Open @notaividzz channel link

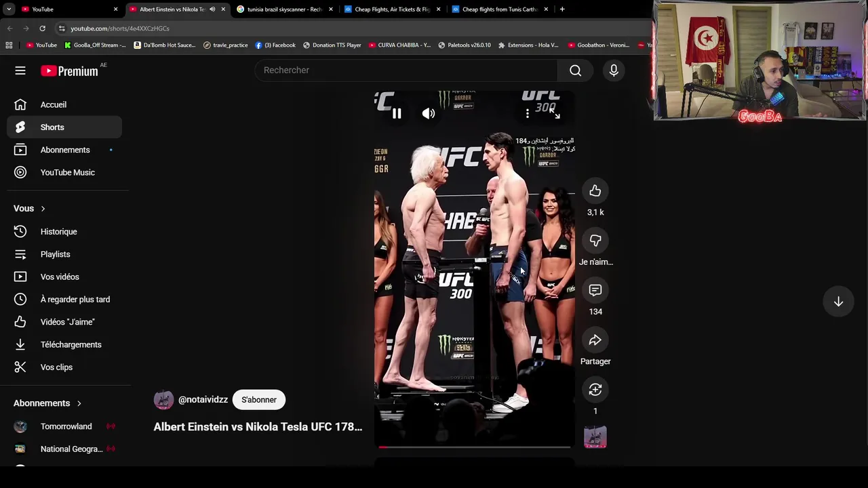pyautogui.click(x=203, y=400)
